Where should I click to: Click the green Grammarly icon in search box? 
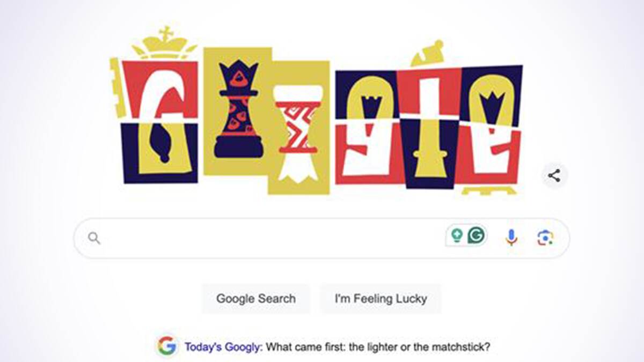coord(475,235)
